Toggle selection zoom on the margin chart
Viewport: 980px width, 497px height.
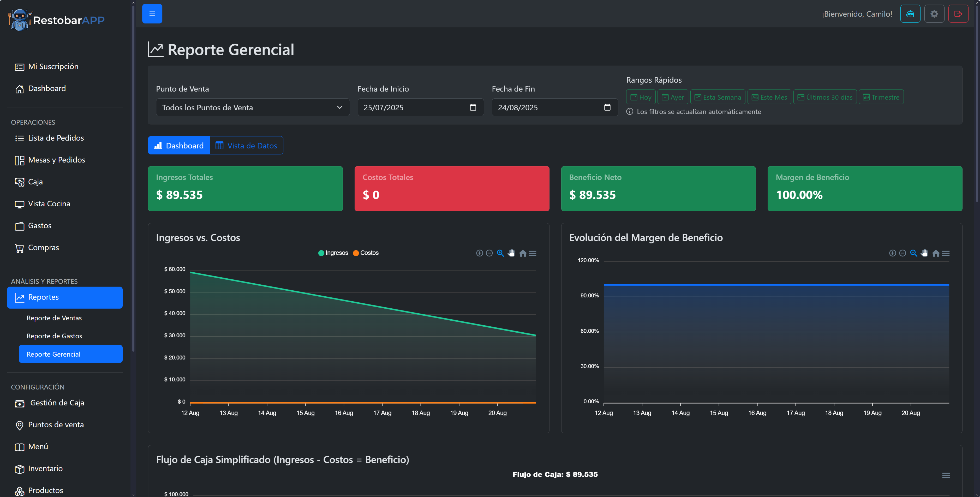point(913,253)
